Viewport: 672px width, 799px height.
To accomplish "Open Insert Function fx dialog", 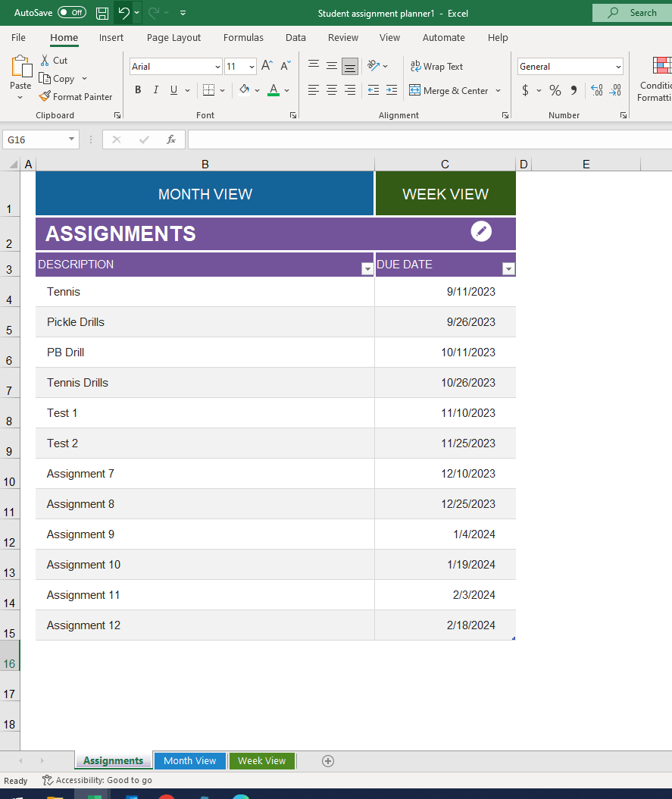I will [x=171, y=139].
